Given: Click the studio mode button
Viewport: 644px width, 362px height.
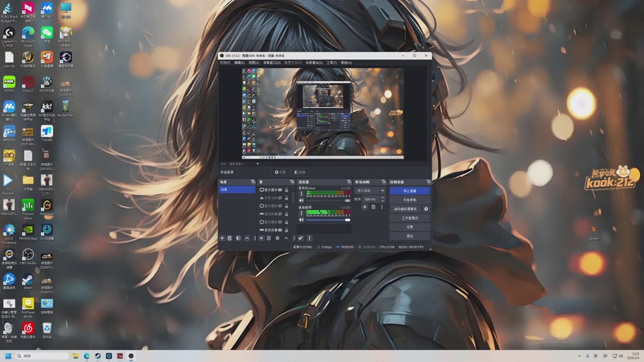Looking at the screenshot, I should [410, 218].
